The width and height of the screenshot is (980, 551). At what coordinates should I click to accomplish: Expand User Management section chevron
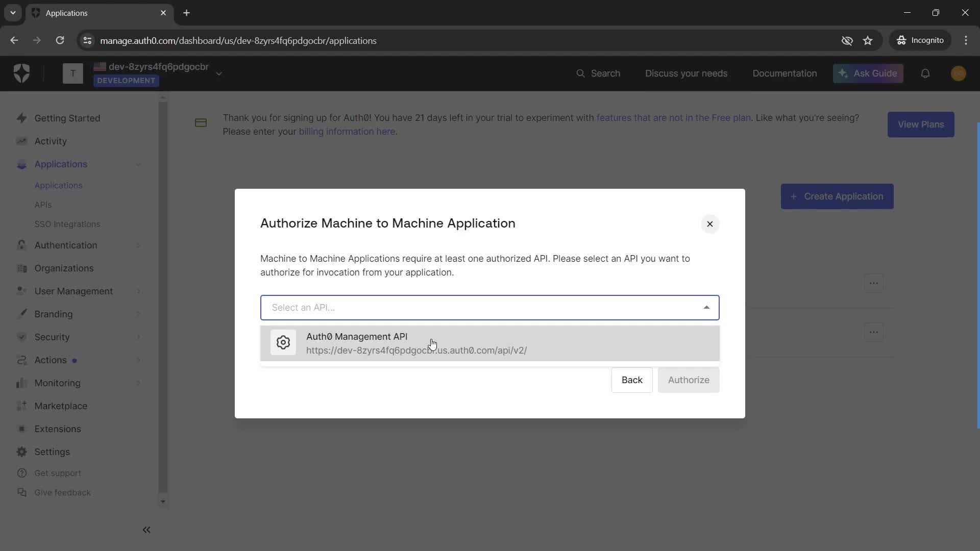point(138,291)
